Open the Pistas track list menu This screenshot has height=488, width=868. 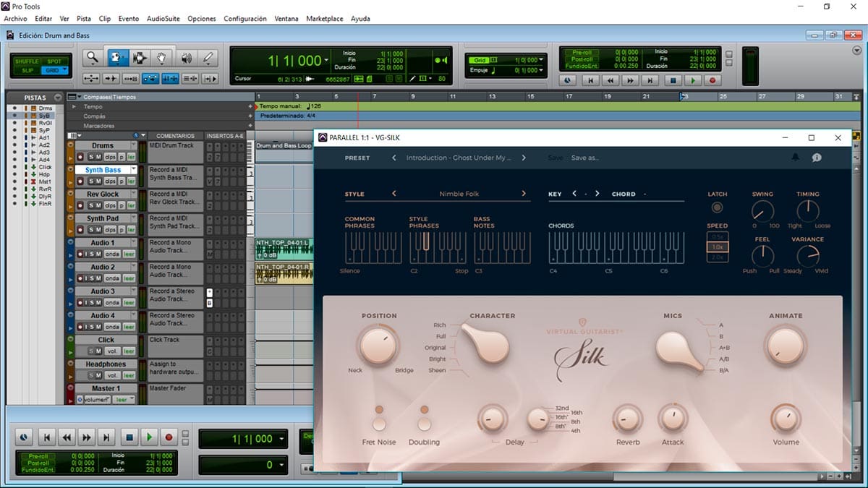click(58, 98)
